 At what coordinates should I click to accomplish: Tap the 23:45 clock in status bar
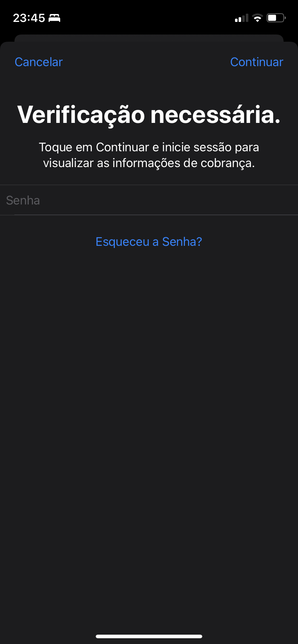(29, 18)
